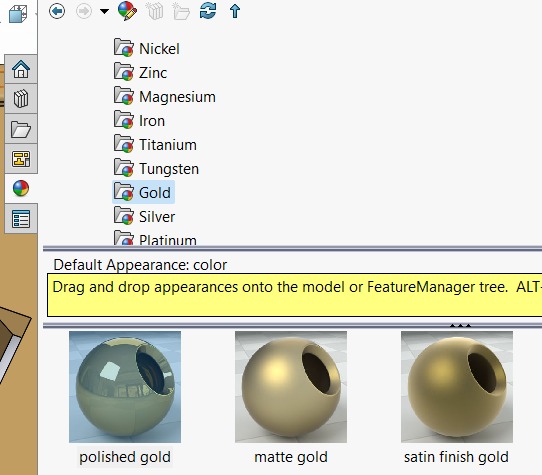Click the Tungsten folder icon
Screen dimensions: 542x475
[124, 168]
